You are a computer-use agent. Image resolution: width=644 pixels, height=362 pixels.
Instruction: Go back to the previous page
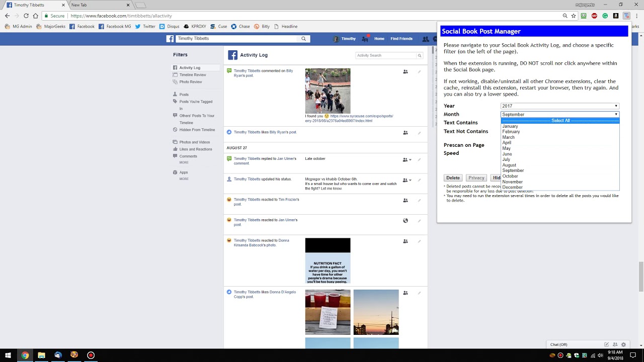tap(7, 16)
